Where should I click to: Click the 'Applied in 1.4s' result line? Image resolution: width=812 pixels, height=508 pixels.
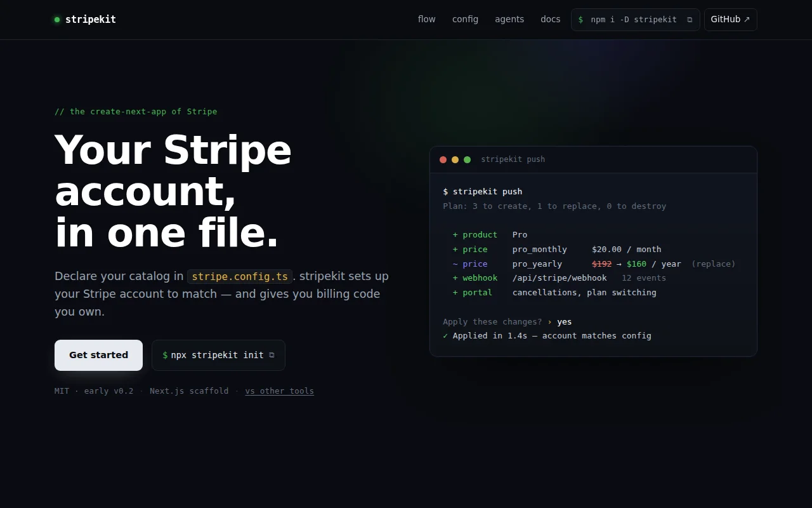click(x=547, y=336)
